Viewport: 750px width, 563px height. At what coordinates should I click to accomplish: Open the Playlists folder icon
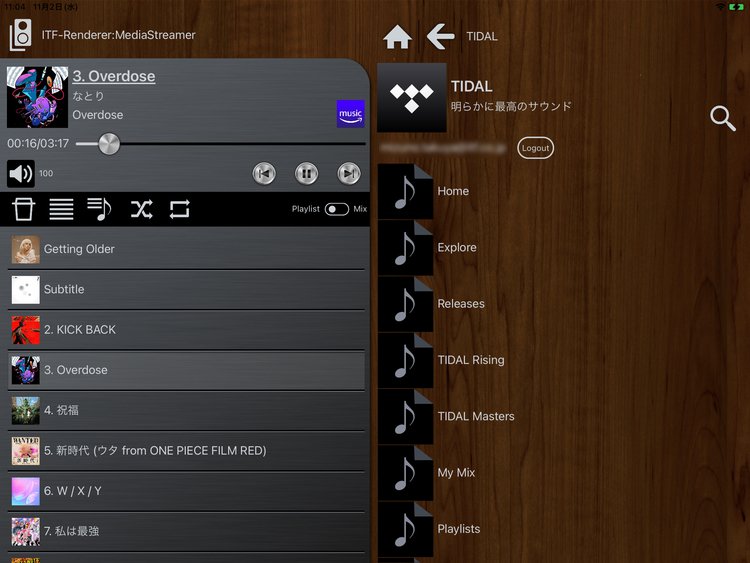pyautogui.click(x=406, y=529)
